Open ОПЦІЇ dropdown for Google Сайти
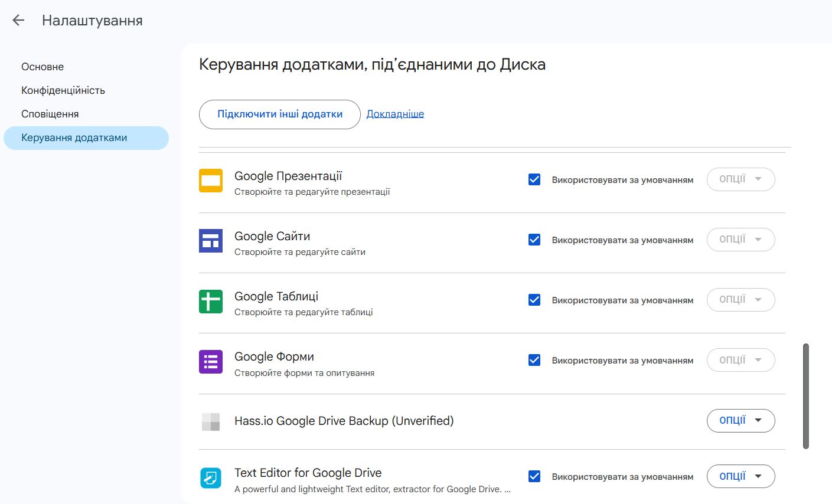 point(740,240)
